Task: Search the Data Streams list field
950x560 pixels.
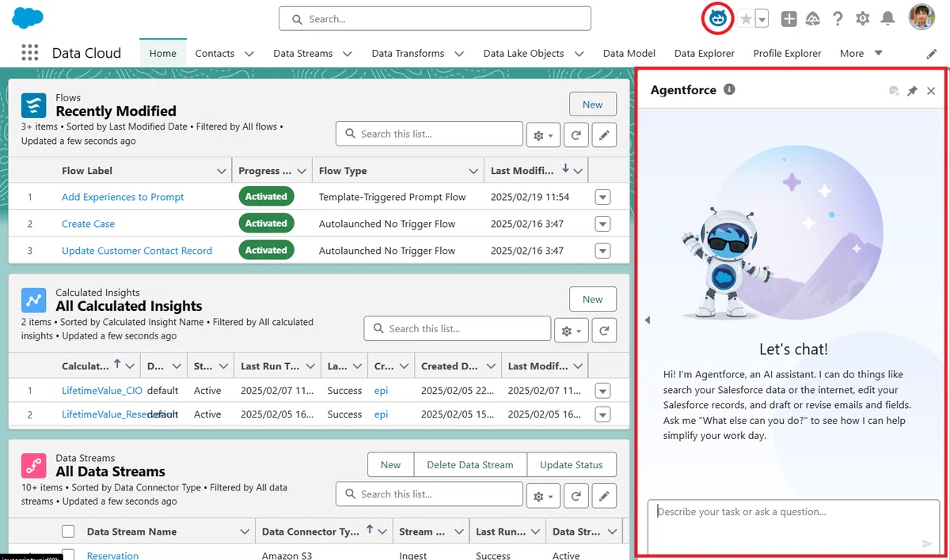Action: [429, 494]
